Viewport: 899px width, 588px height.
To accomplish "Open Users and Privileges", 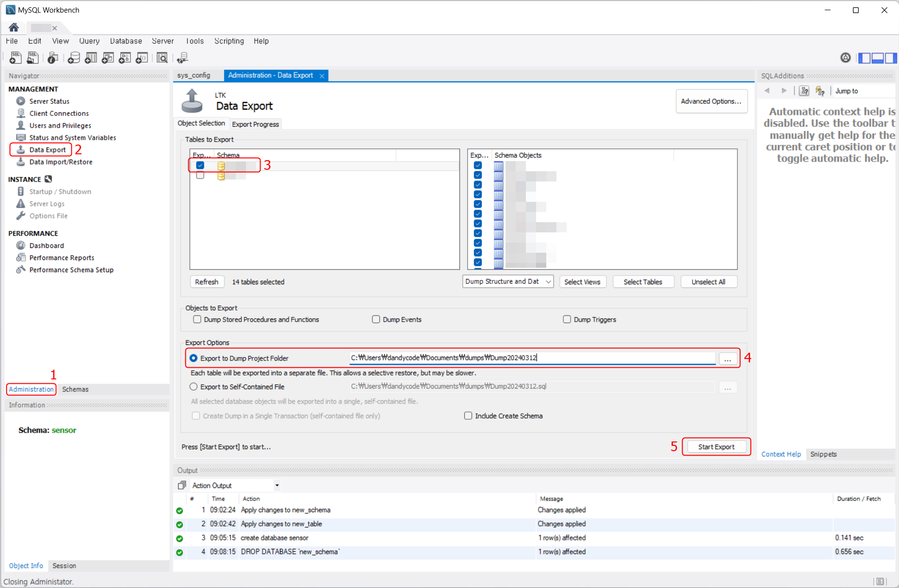I will pos(60,125).
